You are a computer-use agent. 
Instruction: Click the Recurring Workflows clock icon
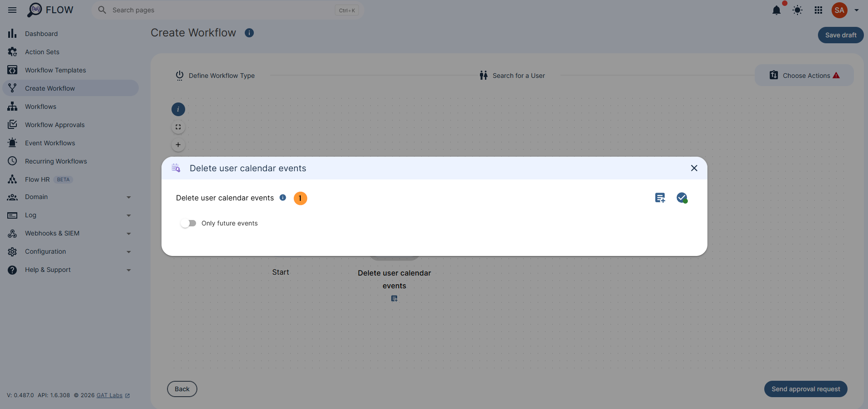[x=12, y=161]
